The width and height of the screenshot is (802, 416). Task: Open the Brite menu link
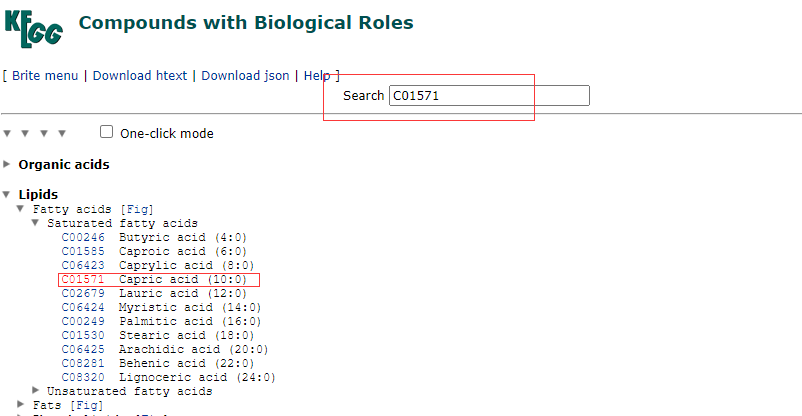[x=45, y=76]
